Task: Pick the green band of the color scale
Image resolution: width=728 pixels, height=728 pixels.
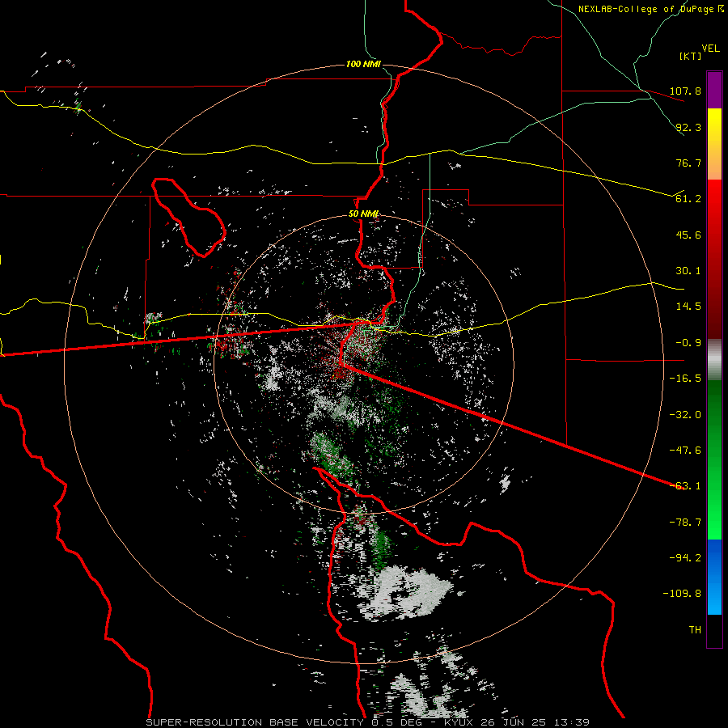Action: pos(714,459)
